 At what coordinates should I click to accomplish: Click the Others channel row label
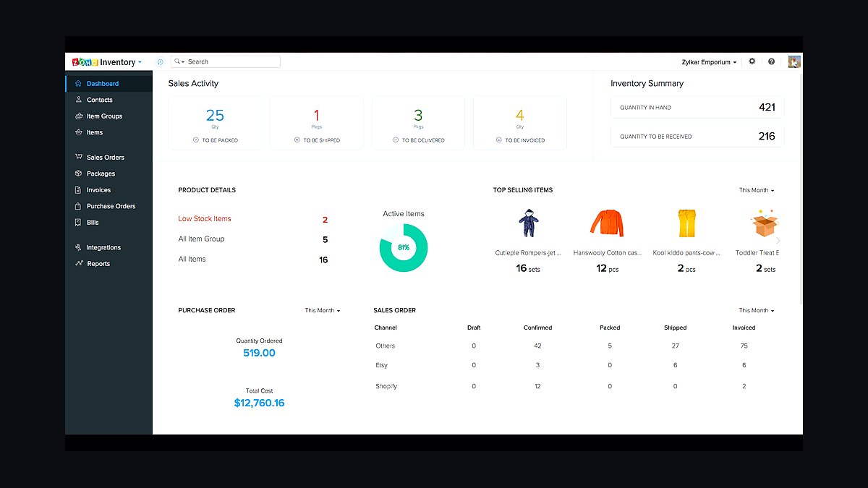385,346
